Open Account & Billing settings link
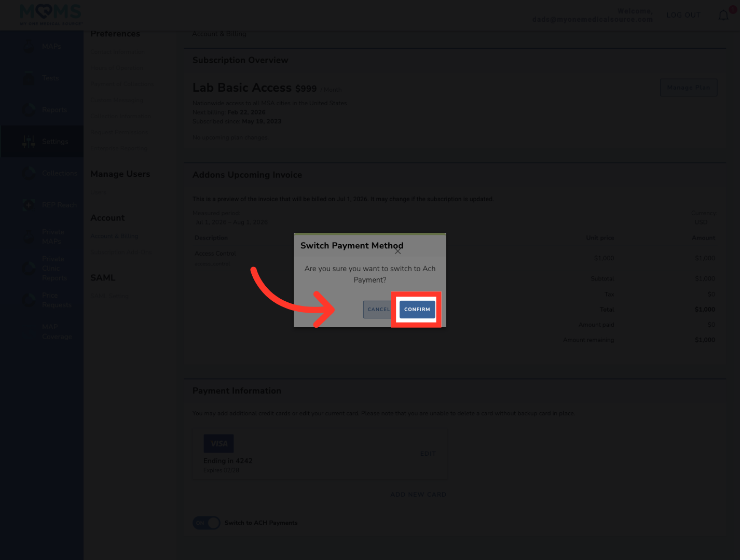 114,236
